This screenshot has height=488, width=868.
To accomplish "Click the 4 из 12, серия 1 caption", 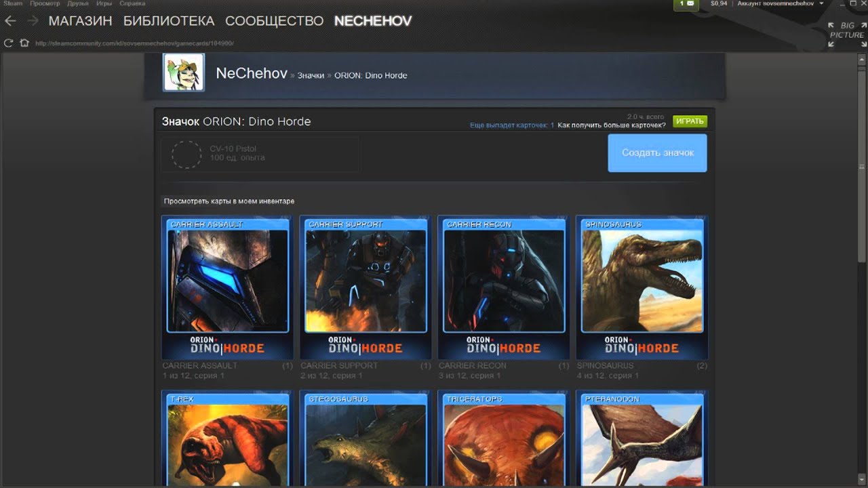I will pos(608,375).
